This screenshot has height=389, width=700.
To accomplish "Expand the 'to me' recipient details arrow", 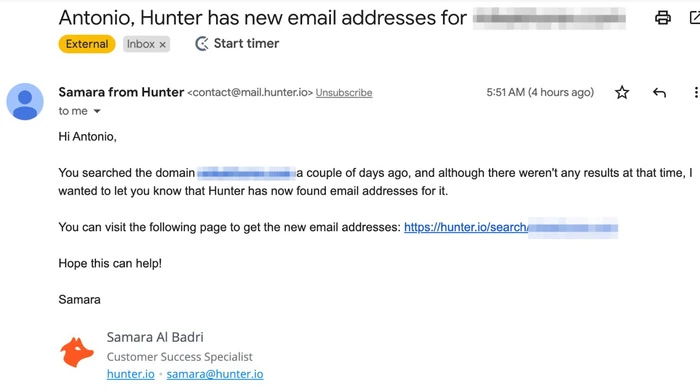I will pos(97,111).
